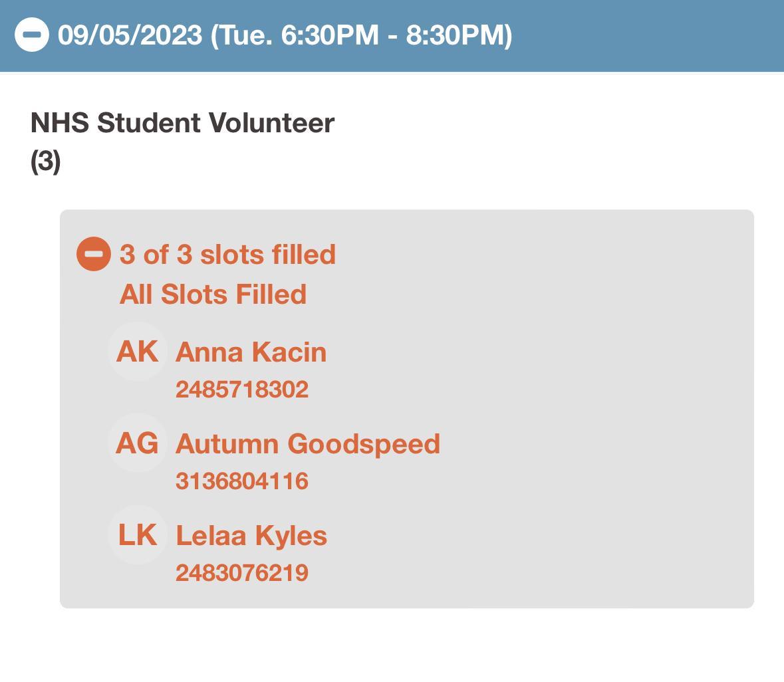Open Lelaa Kyles' volunteer entry

point(251,536)
